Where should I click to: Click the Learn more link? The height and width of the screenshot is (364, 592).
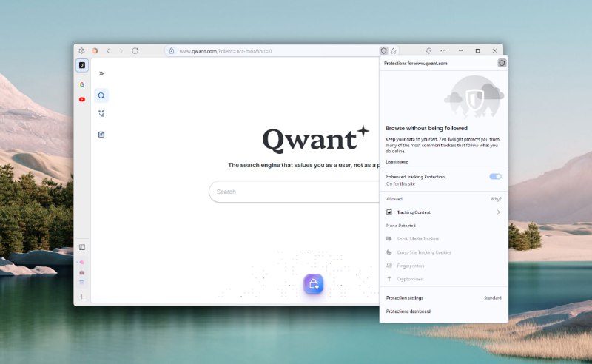pyautogui.click(x=397, y=161)
